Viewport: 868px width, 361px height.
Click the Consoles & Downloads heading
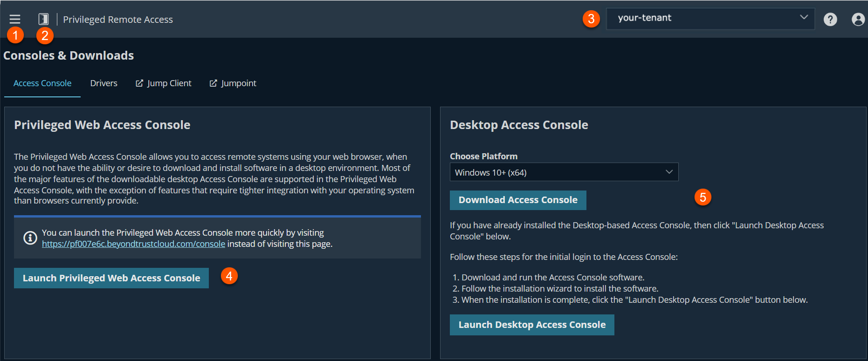69,55
